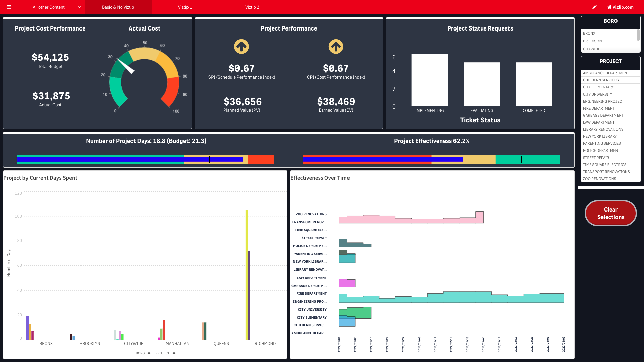This screenshot has width=644, height=362.
Task: Click the MANHATTAN axis label
Action: coord(177,344)
